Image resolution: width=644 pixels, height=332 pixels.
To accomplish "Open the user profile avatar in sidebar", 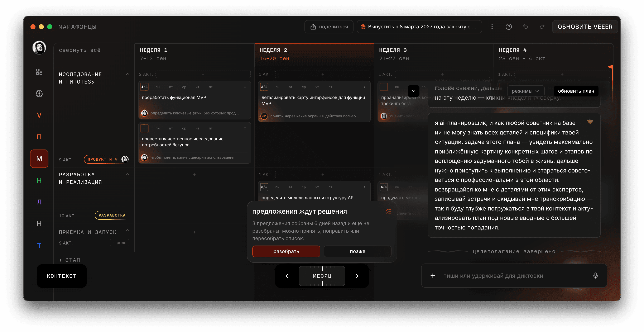I will click(x=39, y=48).
